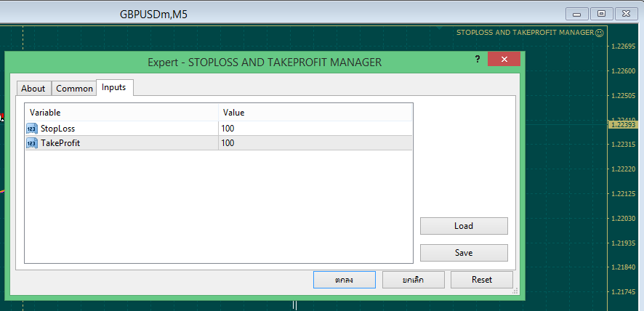
Task: Load input settings from file
Action: point(464,226)
